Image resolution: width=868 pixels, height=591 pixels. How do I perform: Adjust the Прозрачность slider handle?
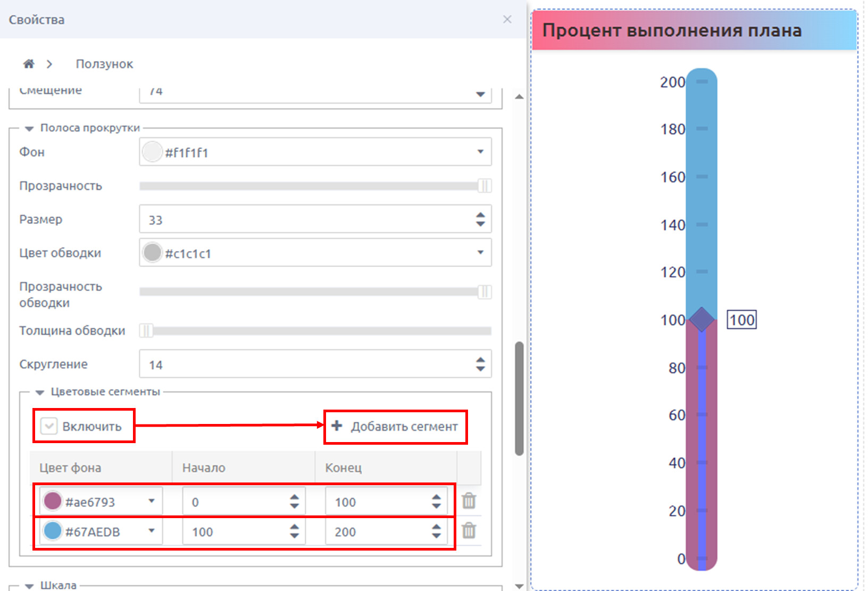[485, 186]
